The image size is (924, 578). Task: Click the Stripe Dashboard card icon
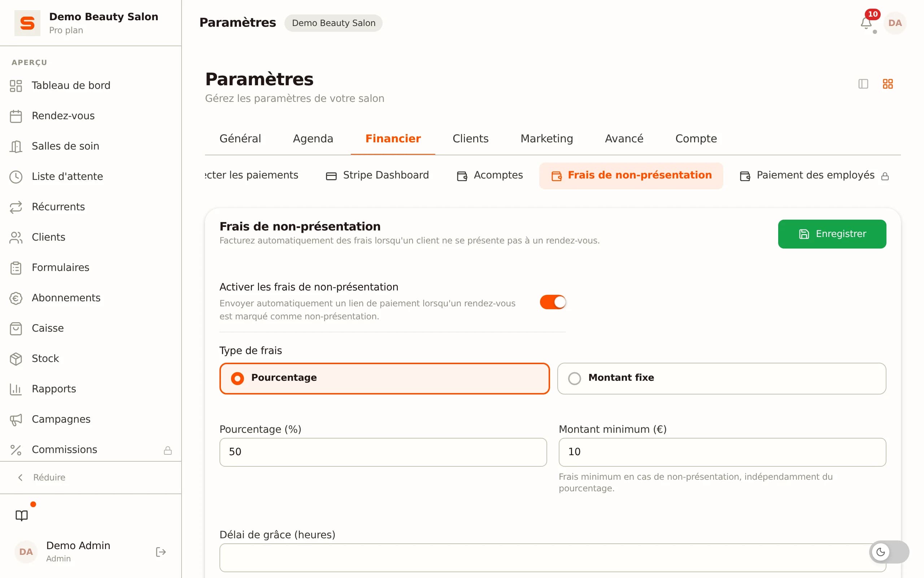click(x=331, y=176)
